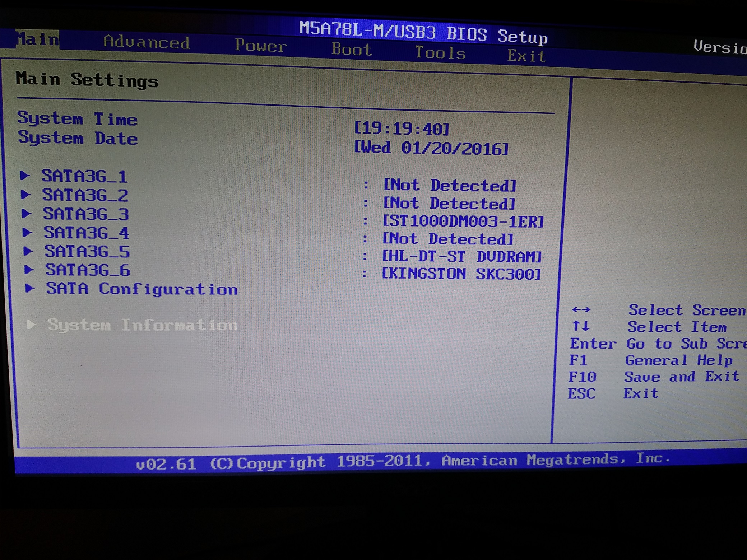This screenshot has height=560, width=747.
Task: Open the Exit tab
Action: [x=526, y=56]
